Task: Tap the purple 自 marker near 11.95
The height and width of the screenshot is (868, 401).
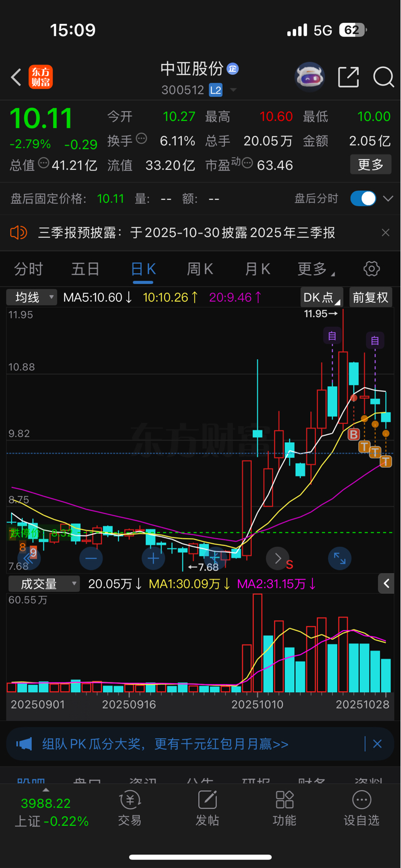Action: click(332, 336)
